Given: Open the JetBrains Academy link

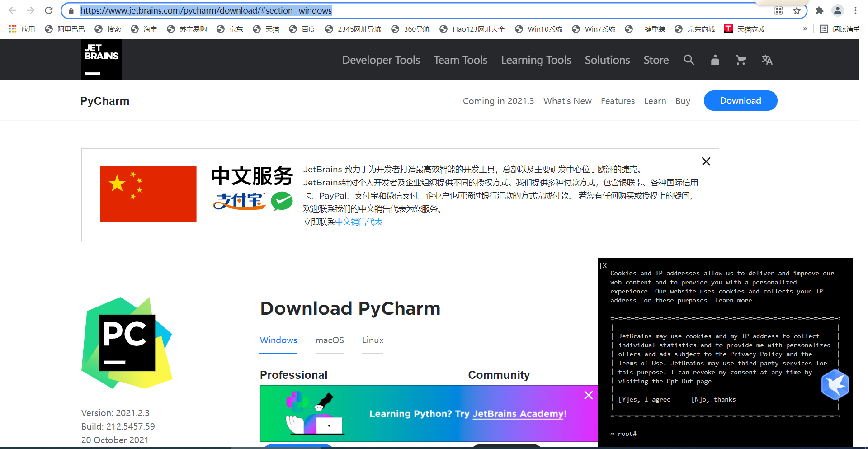Looking at the screenshot, I should (x=518, y=414).
